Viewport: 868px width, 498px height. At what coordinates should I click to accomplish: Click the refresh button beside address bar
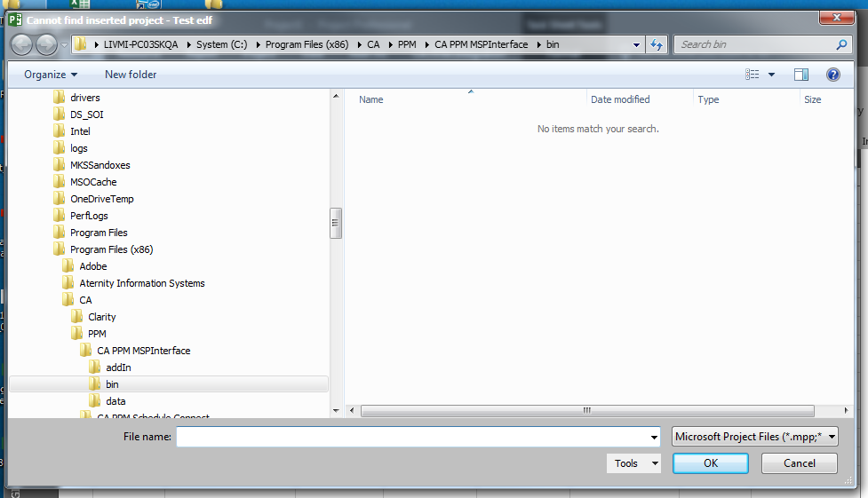pos(657,44)
